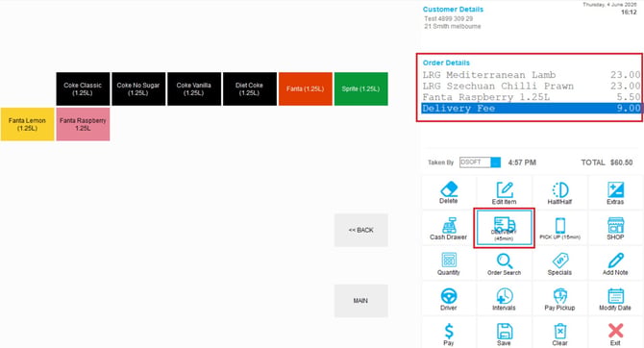This screenshot has width=644, height=348.
Task: Open the Taken By dropdown arrow
Action: [x=496, y=162]
